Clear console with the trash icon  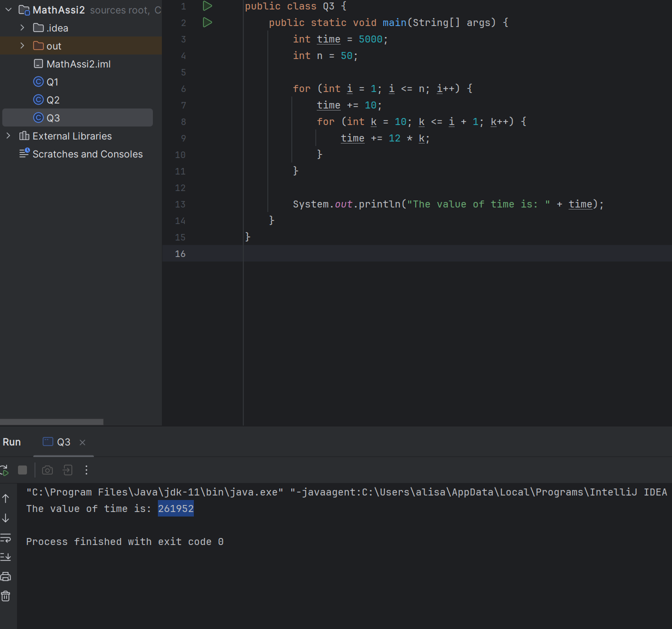click(6, 596)
